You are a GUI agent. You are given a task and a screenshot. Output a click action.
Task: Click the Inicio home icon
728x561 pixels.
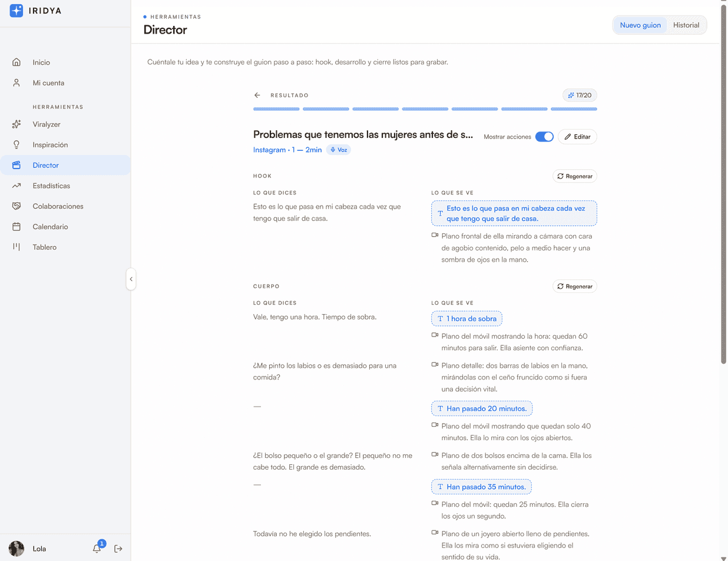pos(16,62)
